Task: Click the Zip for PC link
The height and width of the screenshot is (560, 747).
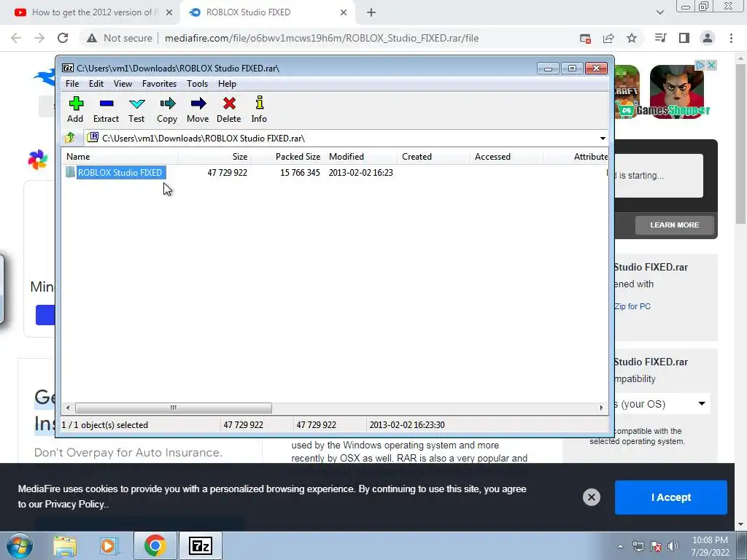Action: click(x=632, y=306)
